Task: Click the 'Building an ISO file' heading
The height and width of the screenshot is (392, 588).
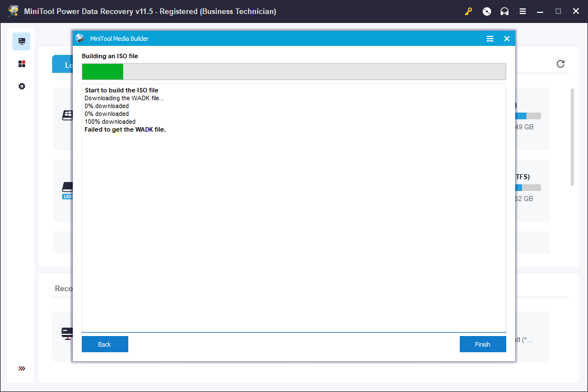Action: coord(110,56)
